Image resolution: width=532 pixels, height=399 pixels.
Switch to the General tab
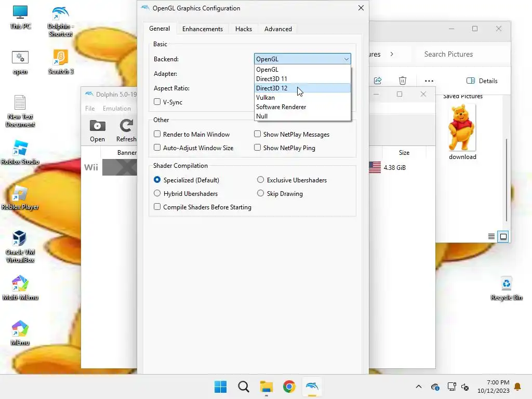(159, 29)
